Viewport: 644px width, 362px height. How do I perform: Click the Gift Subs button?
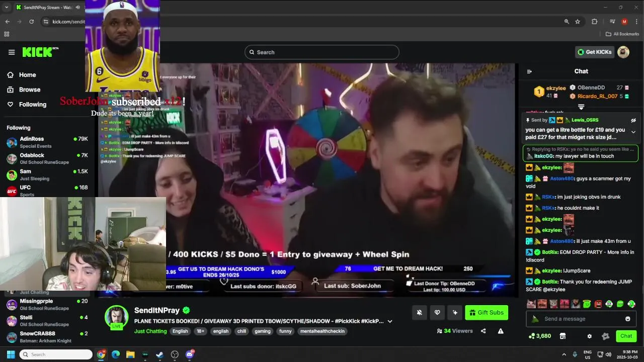[486, 313]
